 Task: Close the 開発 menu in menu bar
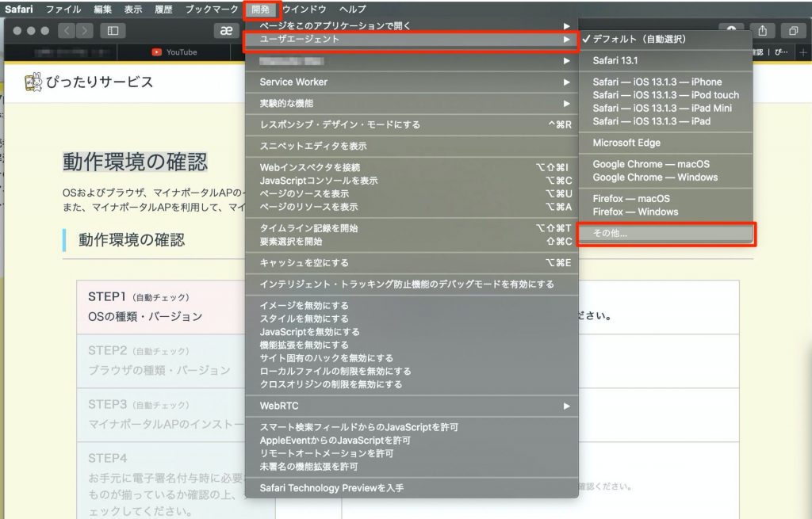pyautogui.click(x=261, y=10)
